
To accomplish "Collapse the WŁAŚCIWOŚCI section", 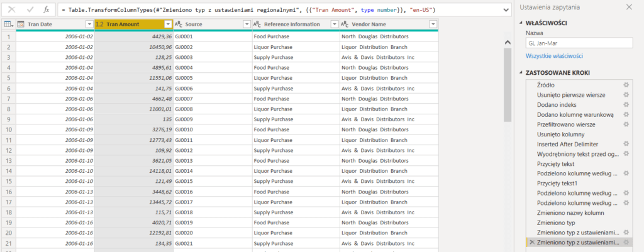I will point(521,23).
